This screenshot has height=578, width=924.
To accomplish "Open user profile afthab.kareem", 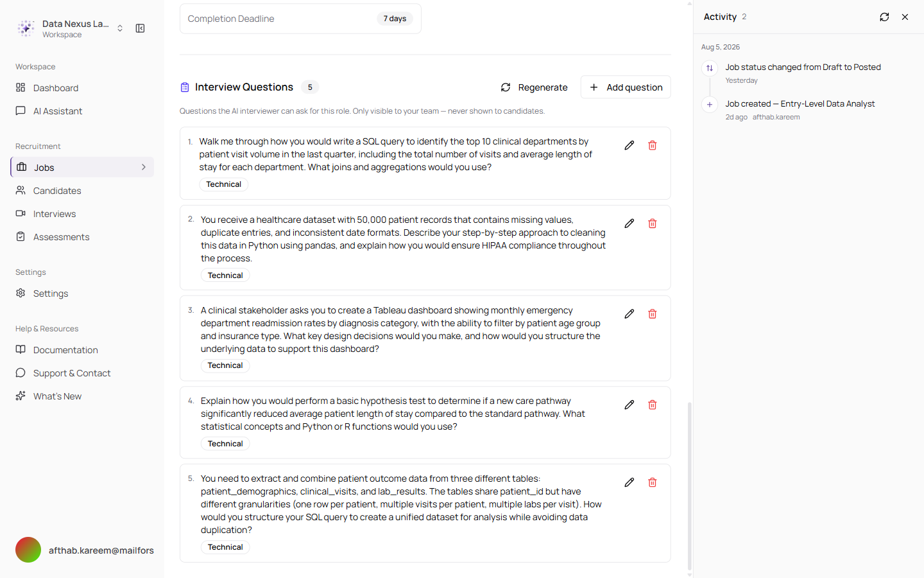I will click(x=85, y=550).
